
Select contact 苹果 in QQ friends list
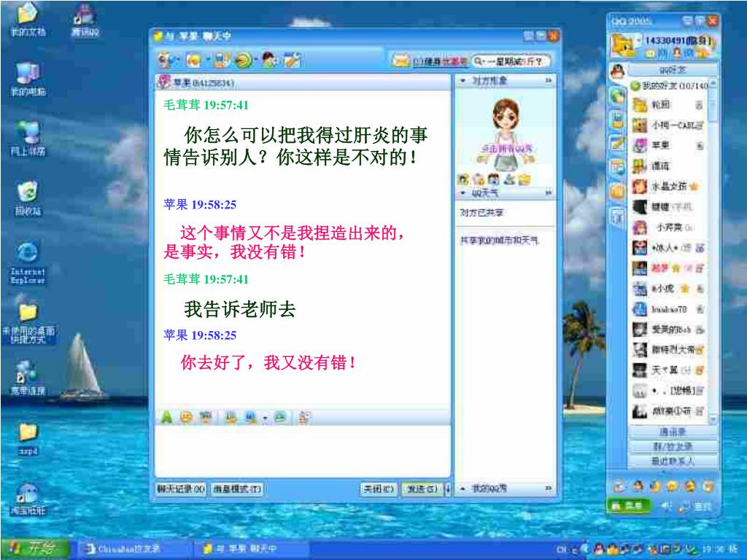[x=667, y=145]
